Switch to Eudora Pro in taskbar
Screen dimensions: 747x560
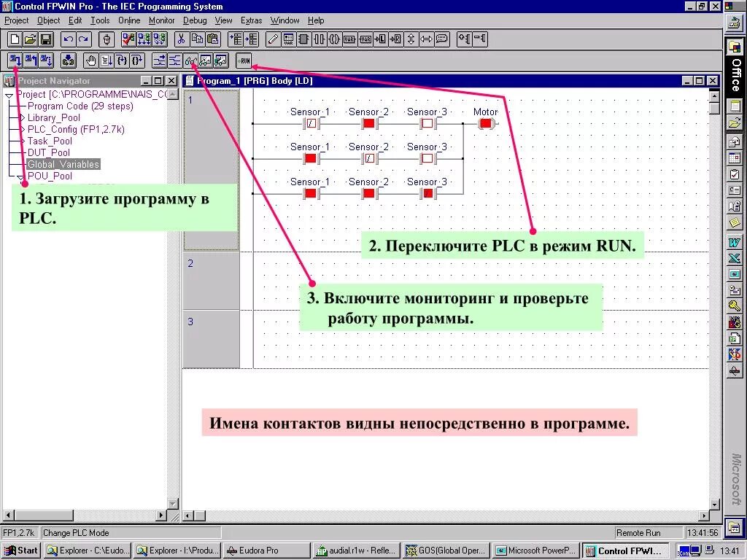[x=267, y=551]
